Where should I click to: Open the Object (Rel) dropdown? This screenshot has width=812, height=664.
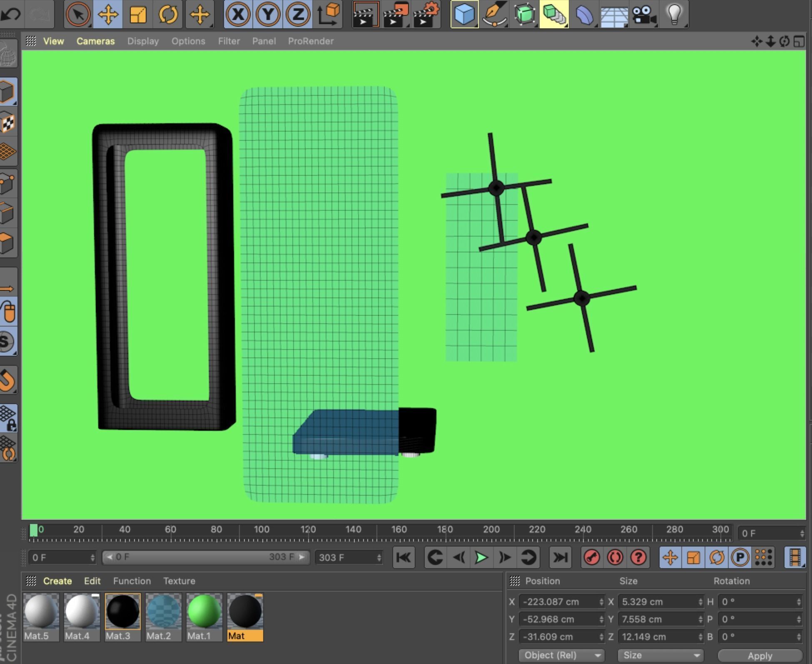pos(561,655)
